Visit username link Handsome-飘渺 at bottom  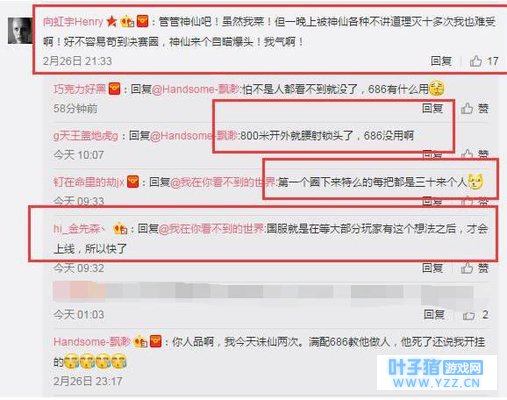[x=92, y=342]
